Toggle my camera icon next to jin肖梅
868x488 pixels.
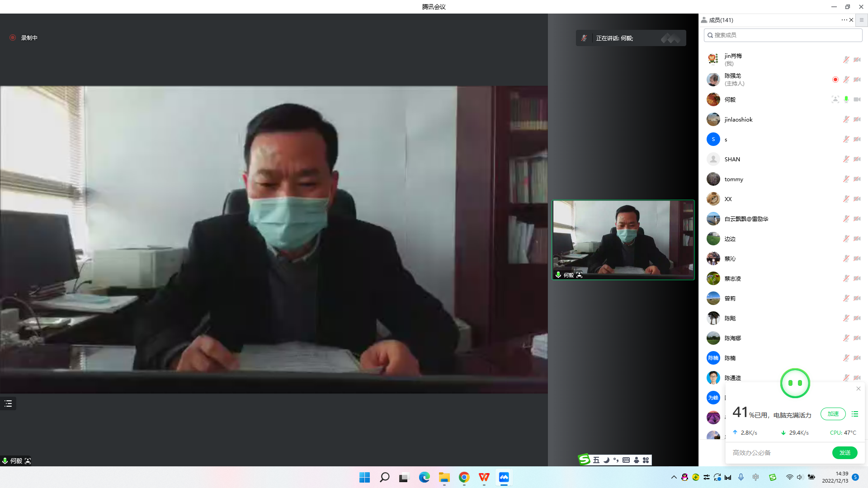click(857, 60)
